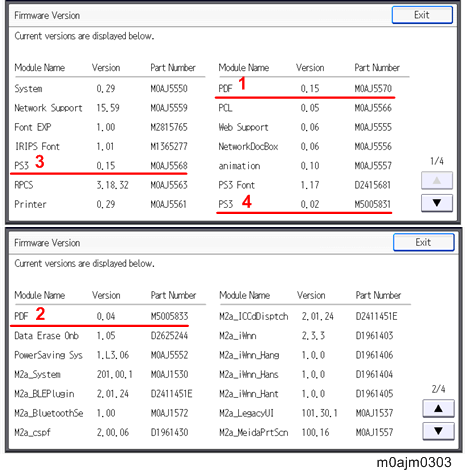
Task: Select the PCL module row
Action: 305,108
